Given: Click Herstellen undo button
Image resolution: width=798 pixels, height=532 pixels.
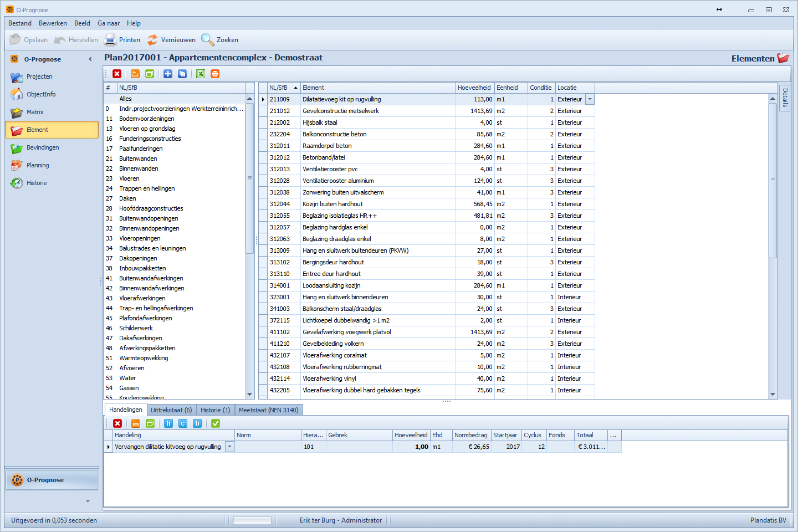Looking at the screenshot, I should [x=76, y=40].
